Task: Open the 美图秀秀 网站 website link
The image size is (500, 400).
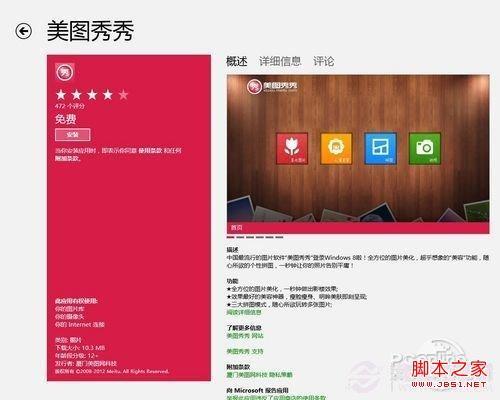Action: 245,336
